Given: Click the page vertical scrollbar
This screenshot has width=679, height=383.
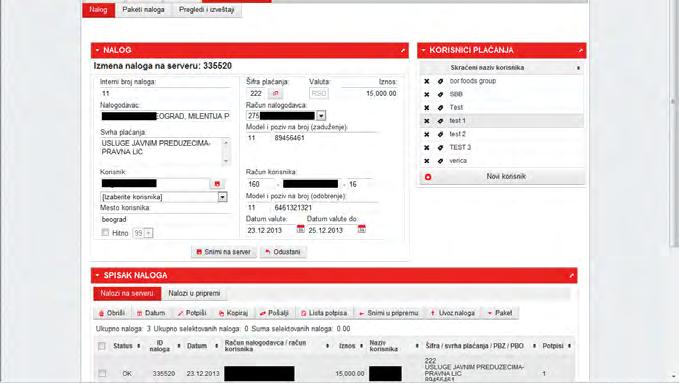Looking at the screenshot, I should tap(673, 126).
